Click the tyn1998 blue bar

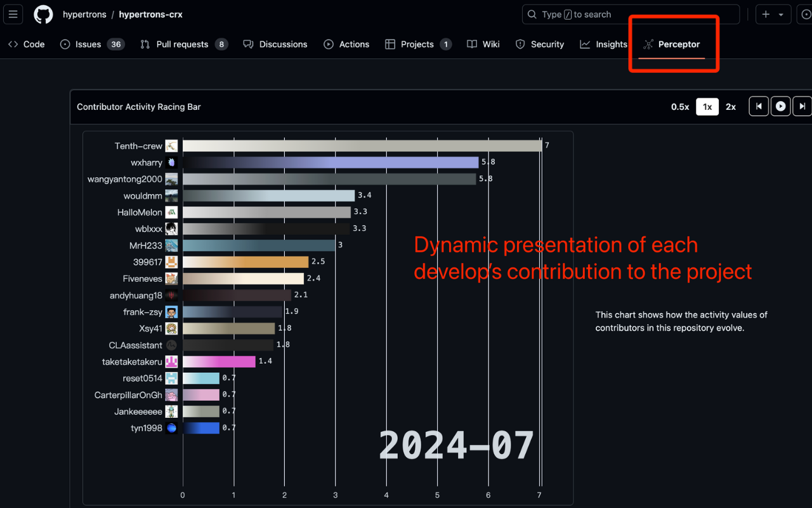tap(201, 428)
